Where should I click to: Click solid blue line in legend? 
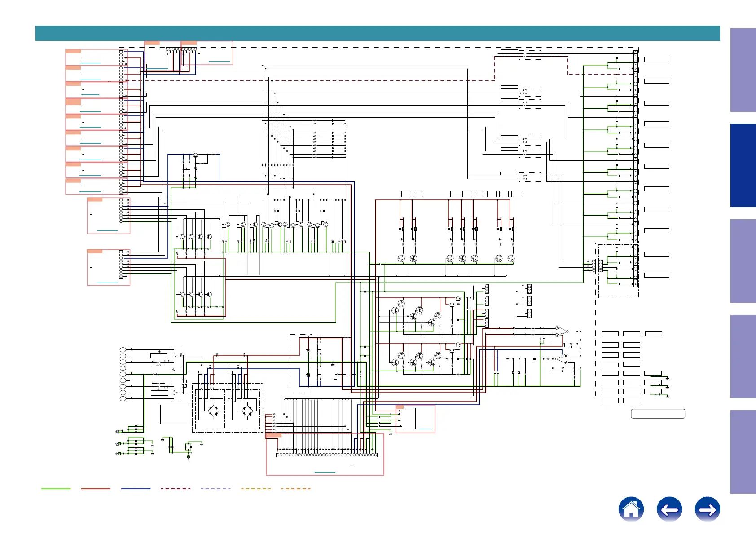pos(136,488)
